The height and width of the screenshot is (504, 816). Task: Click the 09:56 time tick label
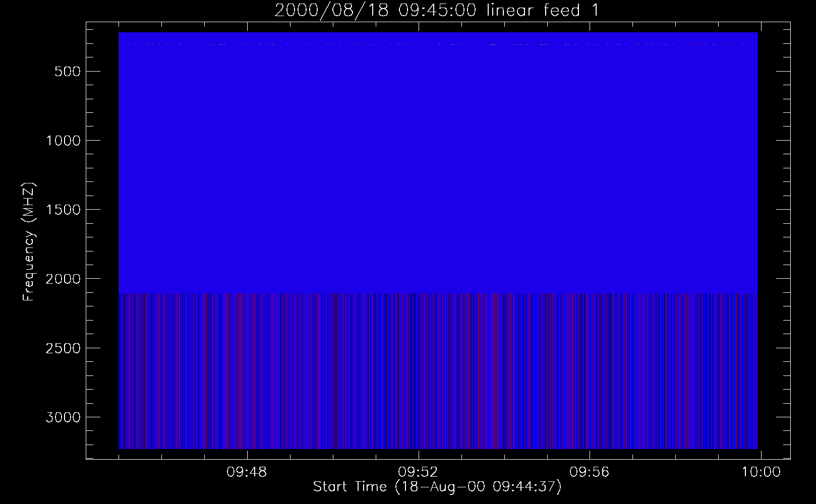(x=589, y=472)
